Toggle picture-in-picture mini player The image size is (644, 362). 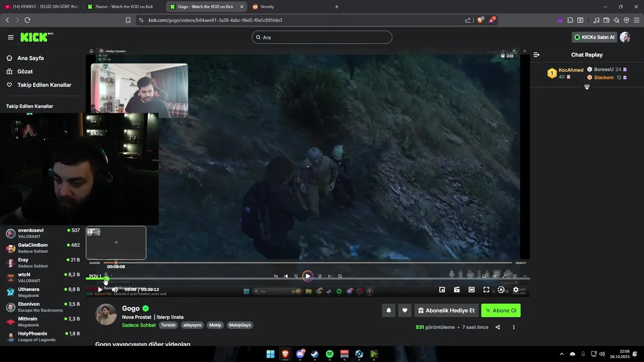pyautogui.click(x=442, y=290)
